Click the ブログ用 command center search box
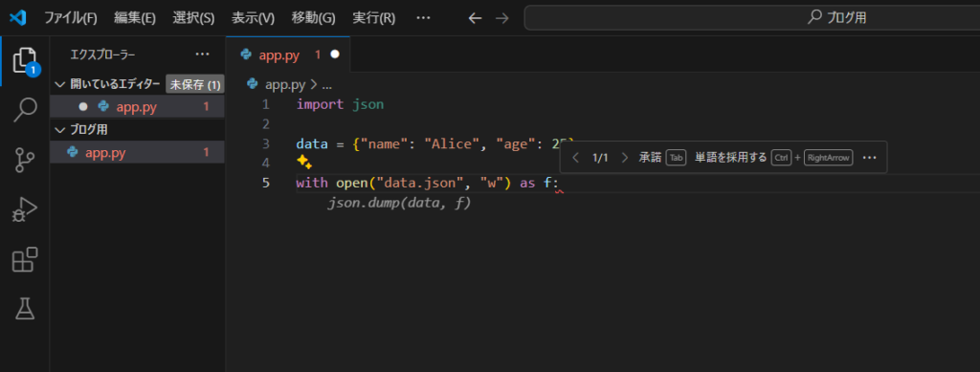 [x=752, y=18]
